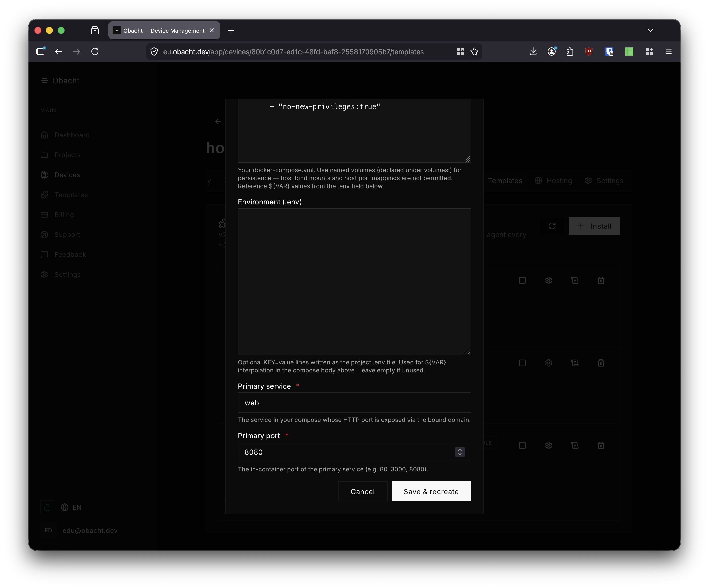
Task: Grab the Environment textarea resize handle
Action: 468,352
